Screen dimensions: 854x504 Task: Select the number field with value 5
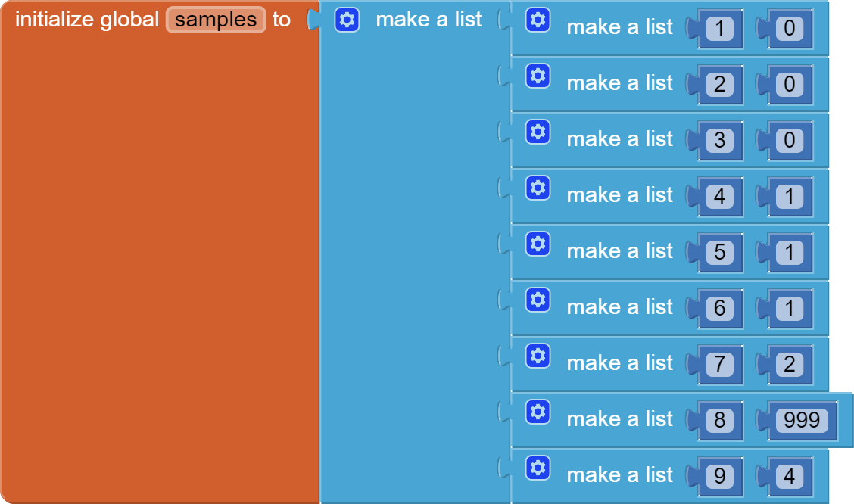pos(719,252)
